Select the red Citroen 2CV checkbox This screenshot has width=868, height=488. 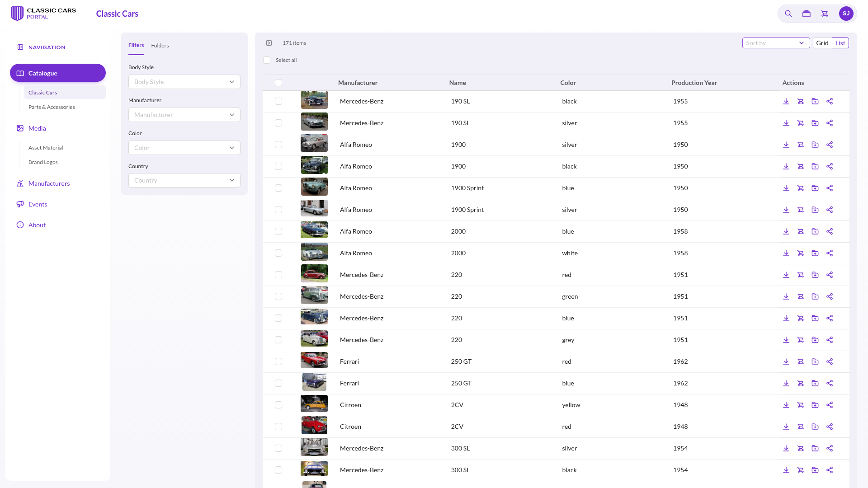[x=278, y=427]
